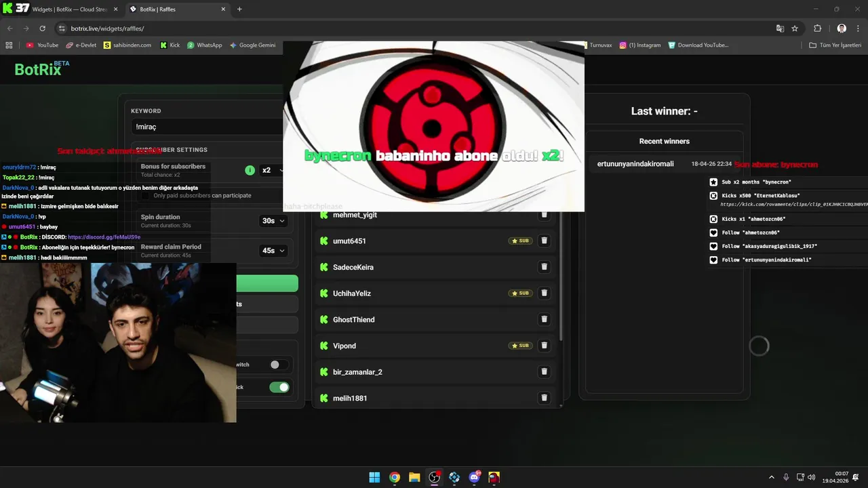Screen dimensions: 868x488
Task: Switch to OBS Studio in taskbar
Action: (435, 477)
